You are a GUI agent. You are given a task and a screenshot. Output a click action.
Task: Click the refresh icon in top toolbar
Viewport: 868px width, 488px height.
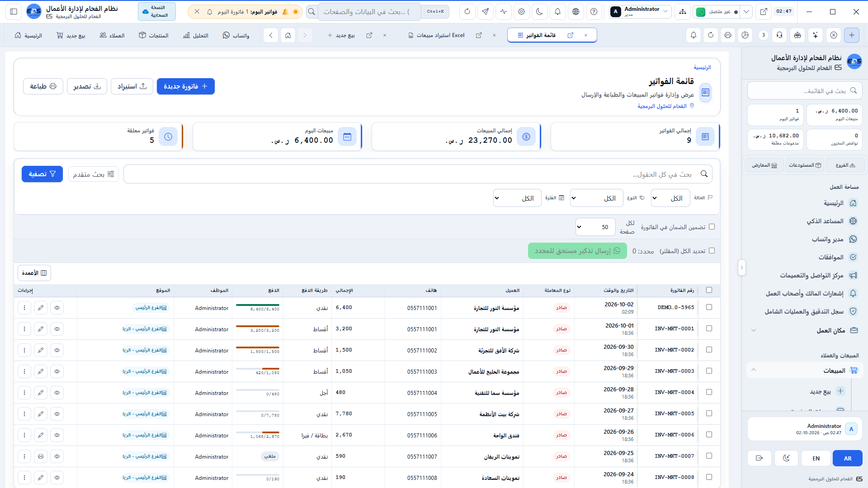pos(467,12)
